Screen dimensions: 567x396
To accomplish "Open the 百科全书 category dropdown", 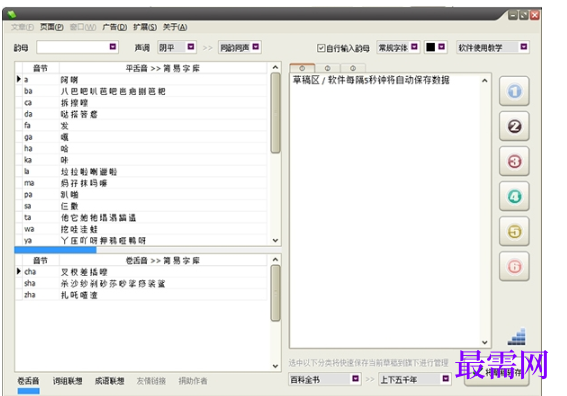I will [355, 379].
